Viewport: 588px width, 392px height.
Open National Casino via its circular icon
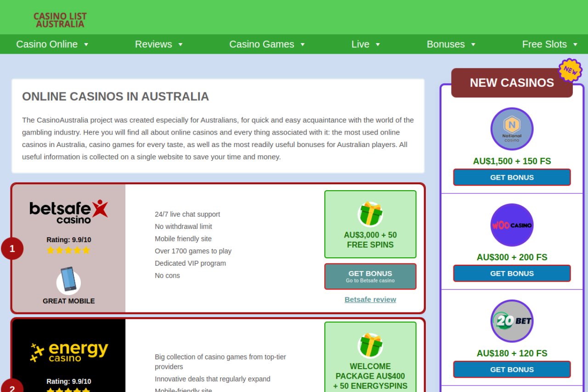(512, 129)
